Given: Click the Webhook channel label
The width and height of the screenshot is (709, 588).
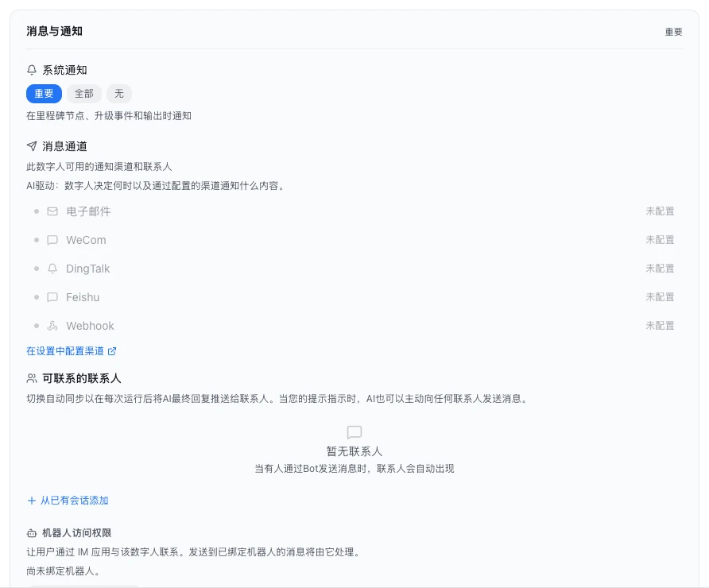Looking at the screenshot, I should (x=90, y=326).
